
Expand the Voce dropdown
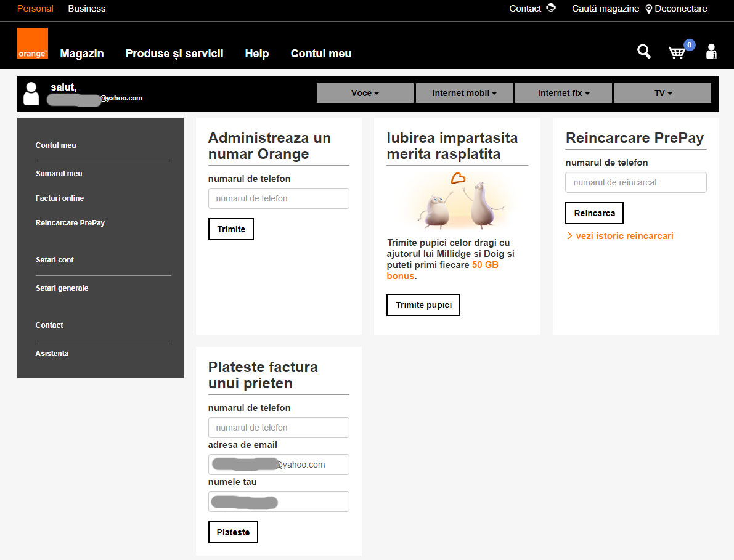click(365, 93)
